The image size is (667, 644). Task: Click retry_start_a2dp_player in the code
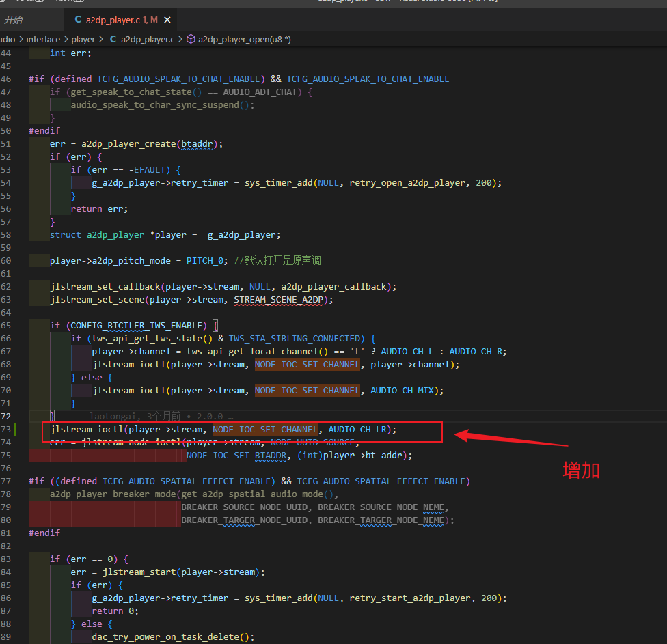tap(410, 598)
